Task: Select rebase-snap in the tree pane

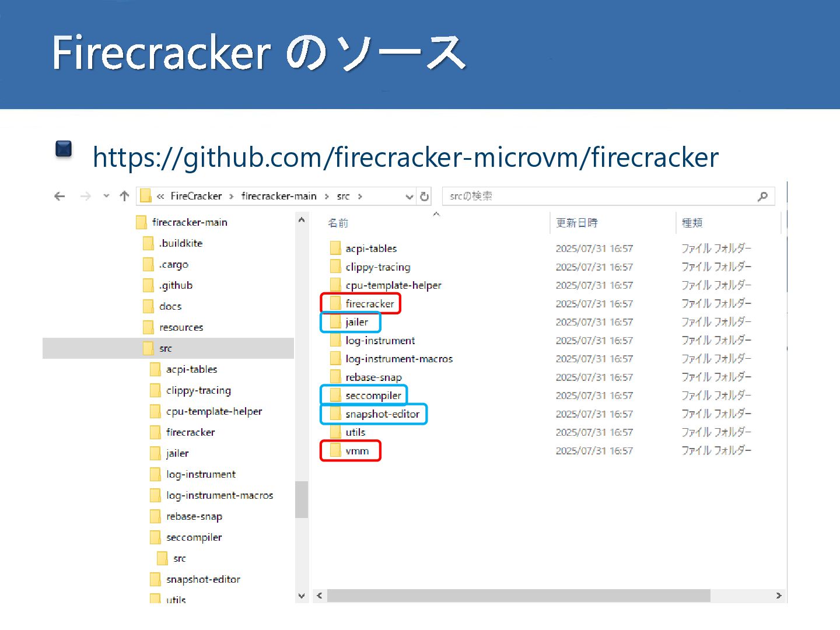Action: pyautogui.click(x=194, y=516)
